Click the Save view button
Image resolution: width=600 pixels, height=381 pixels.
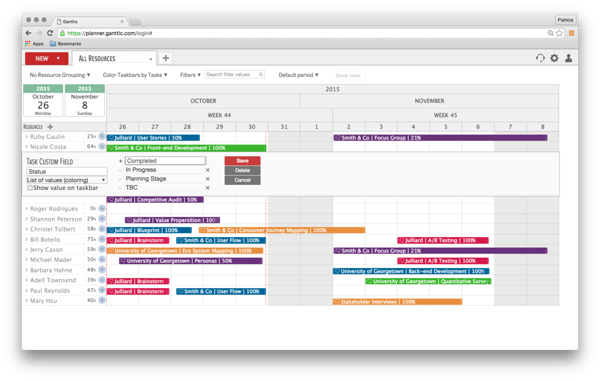click(348, 75)
